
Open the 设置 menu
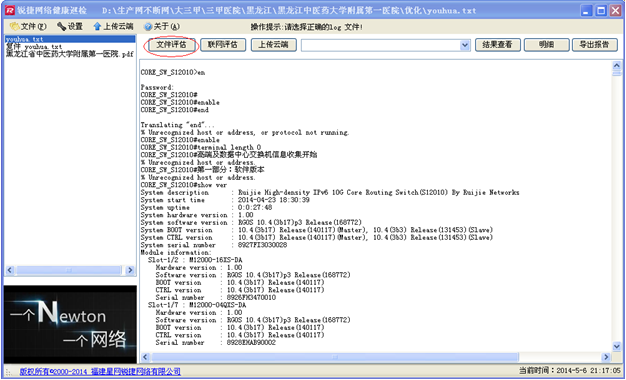[x=70, y=27]
